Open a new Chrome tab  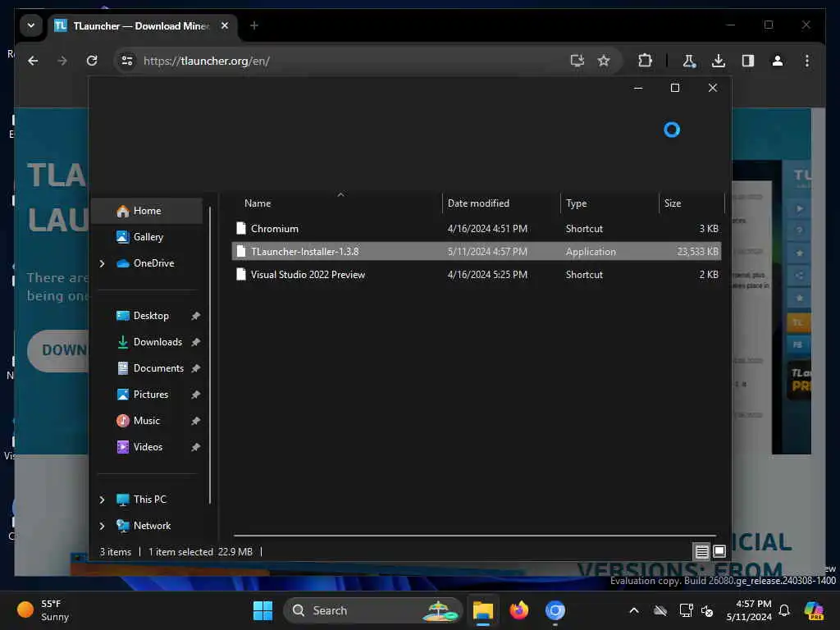coord(254,25)
